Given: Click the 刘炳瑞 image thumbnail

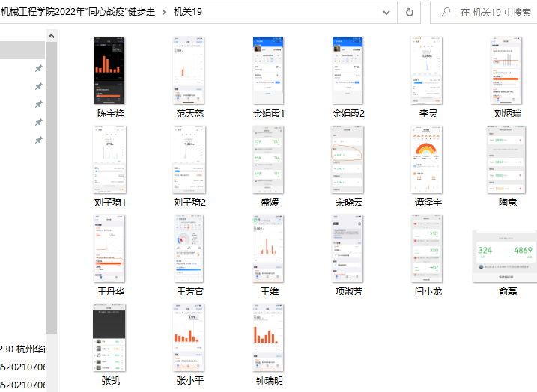Looking at the screenshot, I should coord(507,71).
